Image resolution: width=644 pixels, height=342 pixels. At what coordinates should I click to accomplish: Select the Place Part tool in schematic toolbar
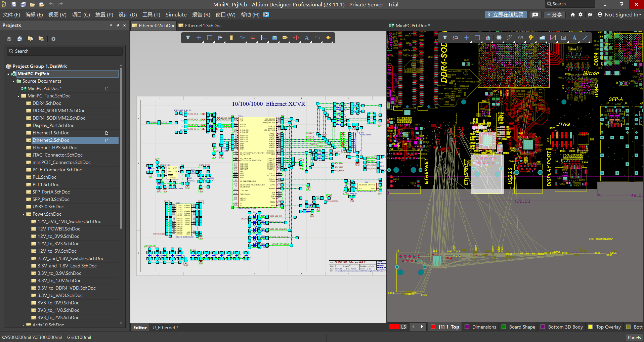(x=231, y=38)
